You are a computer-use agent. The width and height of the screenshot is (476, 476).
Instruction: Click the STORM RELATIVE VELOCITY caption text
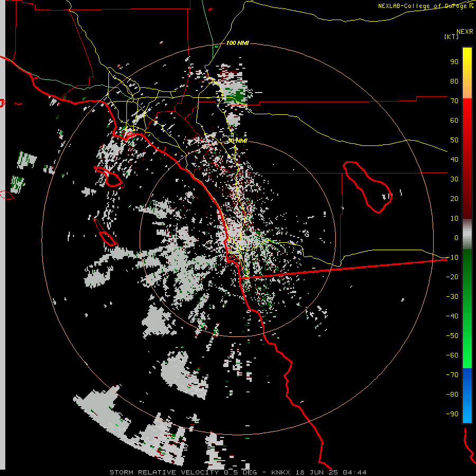tap(164, 472)
